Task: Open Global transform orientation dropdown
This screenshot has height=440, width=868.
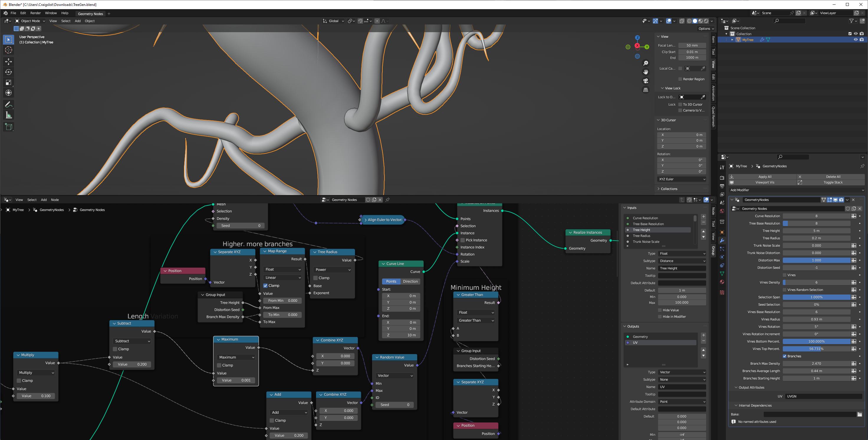Action: point(333,21)
